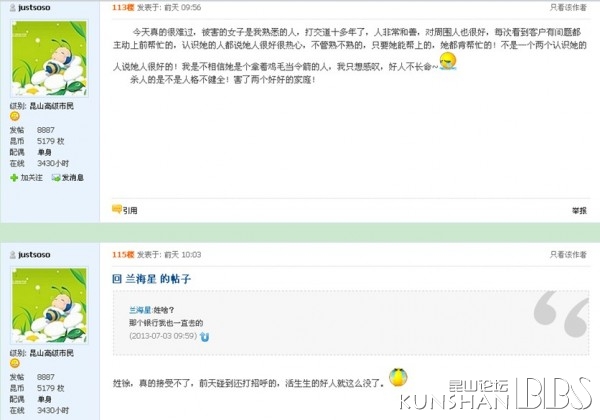Image resolution: width=600 pixels, height=420 pixels.
Task: Click the blue arrow icon after quoted timestamp
Action: click(x=204, y=337)
